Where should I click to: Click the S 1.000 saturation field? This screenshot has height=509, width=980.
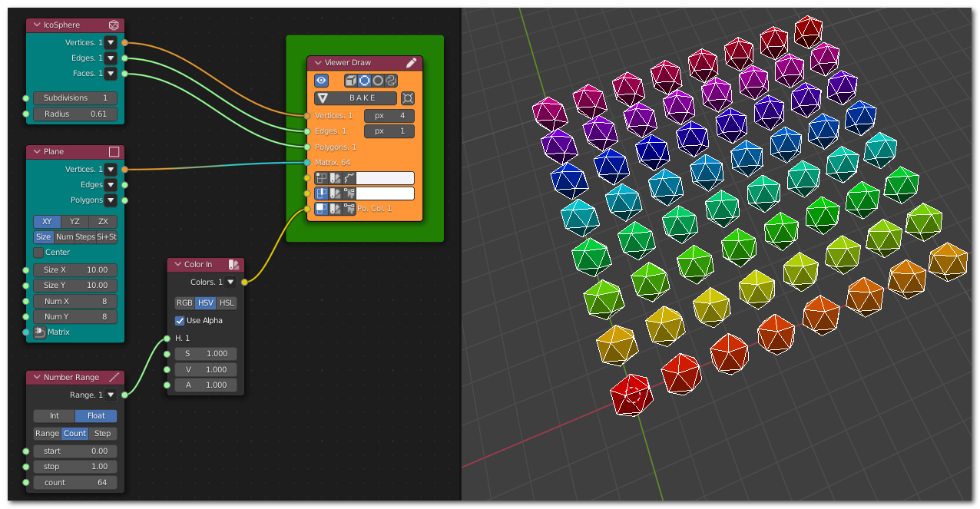pyautogui.click(x=206, y=354)
